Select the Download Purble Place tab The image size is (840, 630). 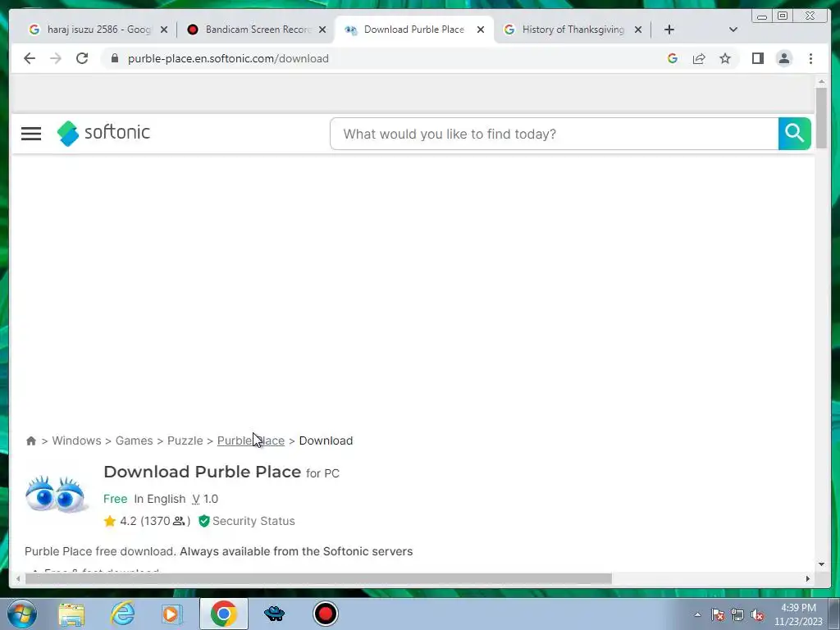pyautogui.click(x=413, y=30)
